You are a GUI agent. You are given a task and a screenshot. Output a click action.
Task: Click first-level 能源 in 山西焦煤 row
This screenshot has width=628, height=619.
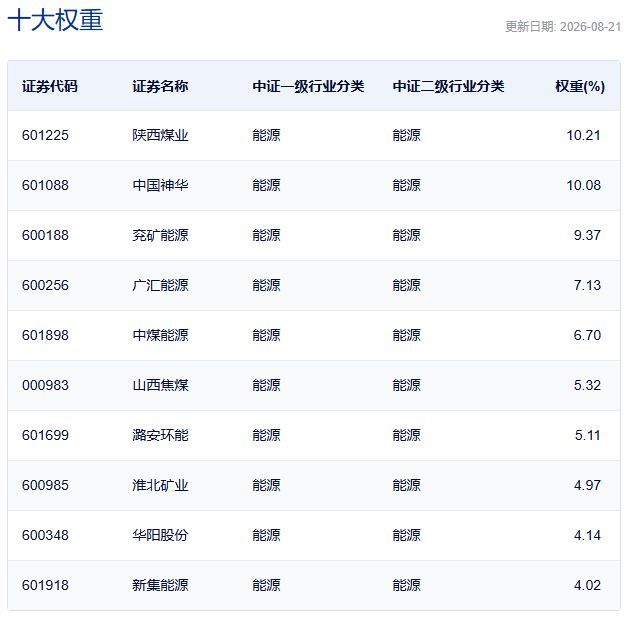[266, 386]
